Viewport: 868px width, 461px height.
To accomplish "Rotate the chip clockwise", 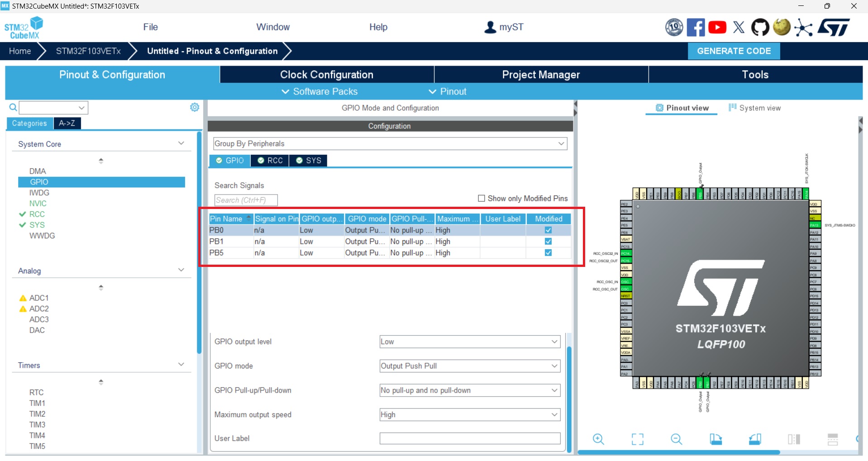I will coord(715,439).
